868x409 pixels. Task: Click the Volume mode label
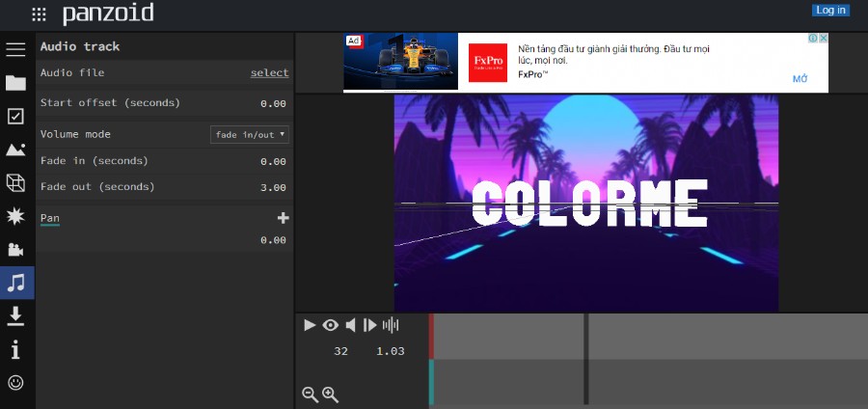tap(75, 134)
